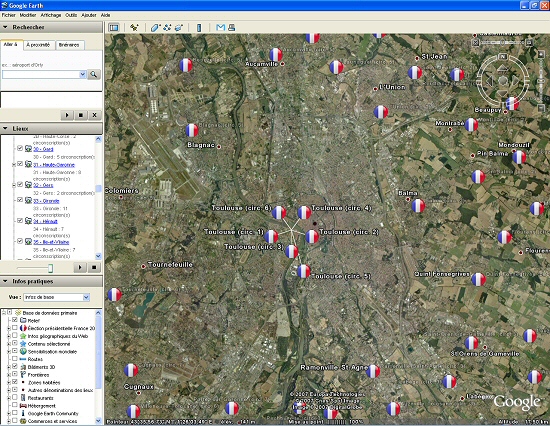Collapse the Lieux panel
550x426 pixels.
click(5, 128)
